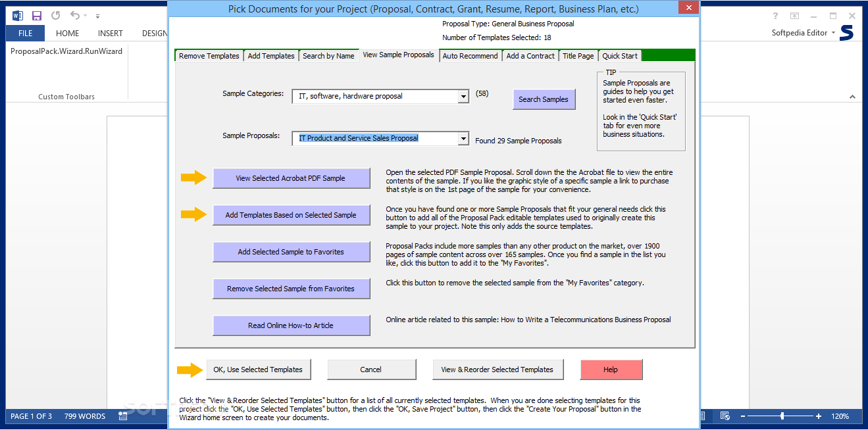
Task: Click the macro recording icon in status bar
Action: coord(123,416)
